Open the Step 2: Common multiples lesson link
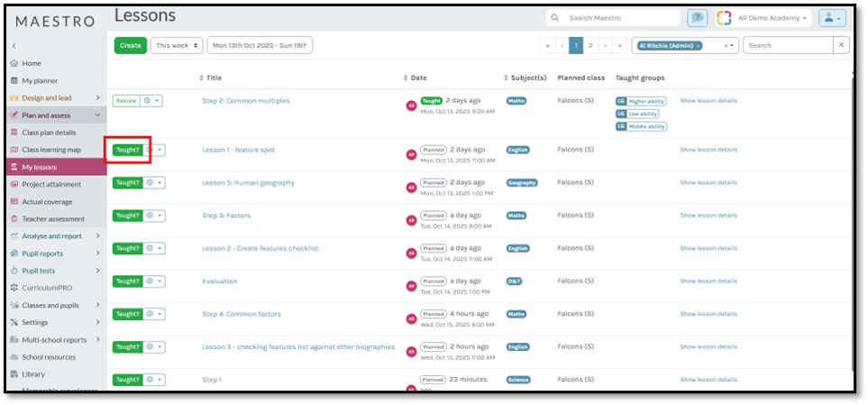Screen dimensions: 868x405 (245, 101)
